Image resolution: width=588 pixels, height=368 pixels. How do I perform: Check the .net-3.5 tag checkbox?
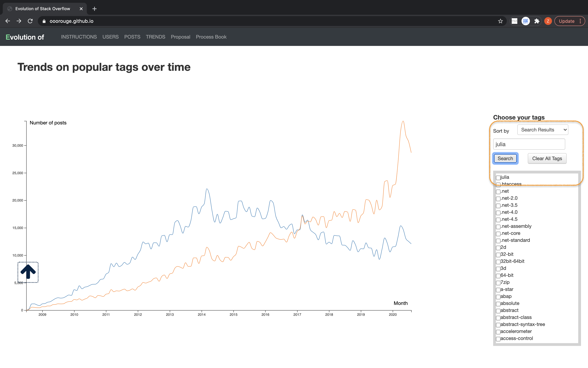tap(498, 206)
